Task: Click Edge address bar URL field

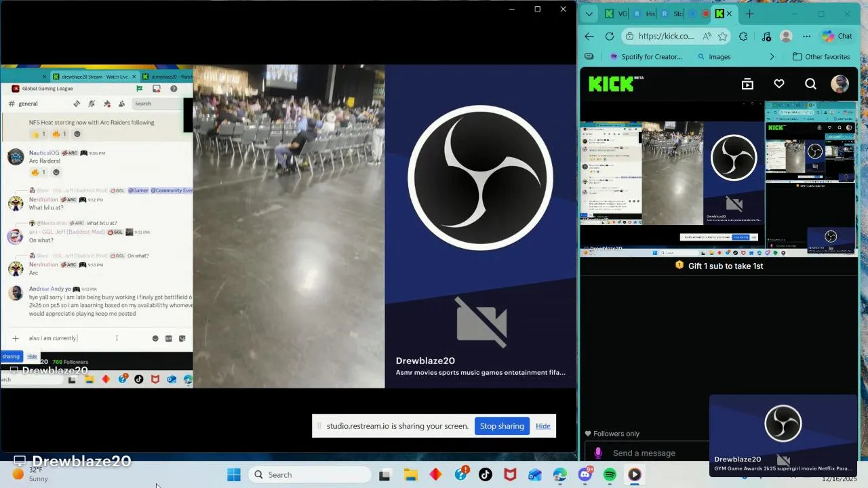Action: point(666,37)
